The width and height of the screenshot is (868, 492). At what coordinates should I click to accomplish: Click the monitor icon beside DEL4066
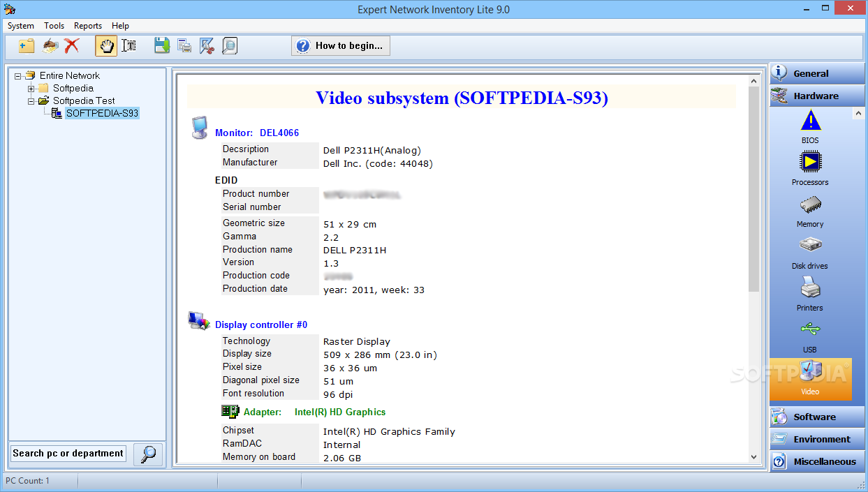pos(200,128)
